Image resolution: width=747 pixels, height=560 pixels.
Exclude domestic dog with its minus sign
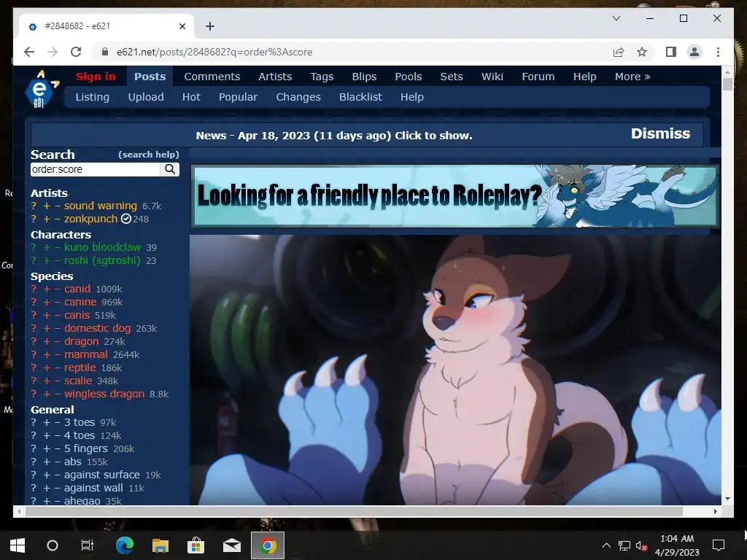point(57,329)
